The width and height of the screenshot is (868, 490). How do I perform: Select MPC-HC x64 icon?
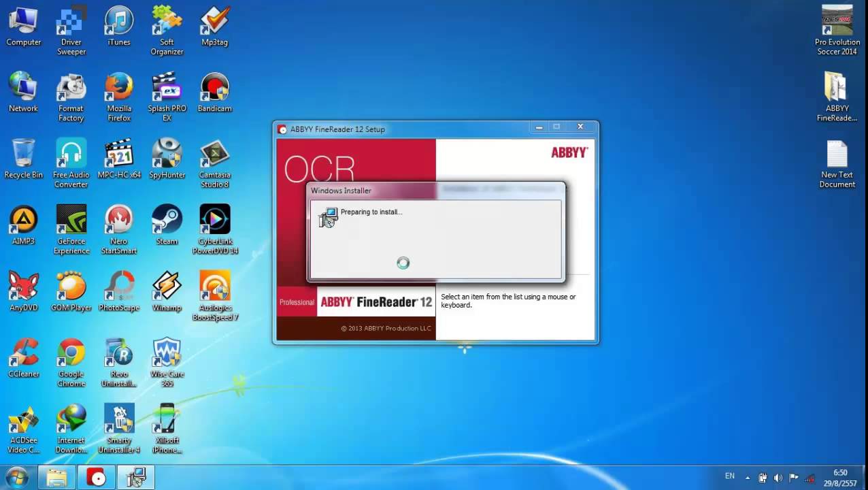point(119,159)
